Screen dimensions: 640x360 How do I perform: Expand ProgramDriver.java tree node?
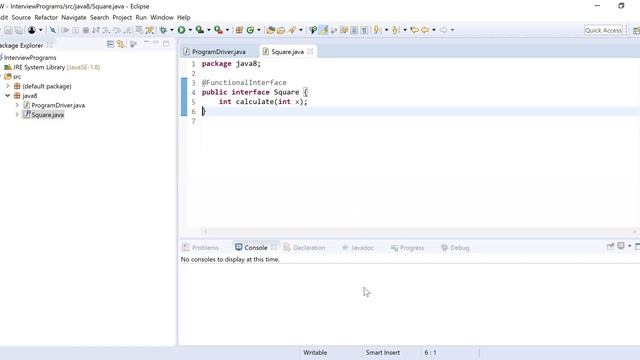[17, 105]
